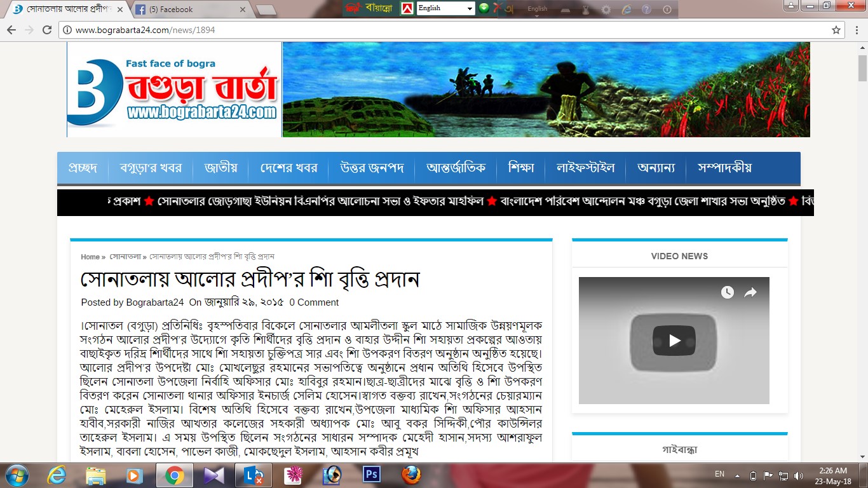Open the আন্তর্জাতিক menu item
Screen dimensions: 868x488
click(456, 168)
